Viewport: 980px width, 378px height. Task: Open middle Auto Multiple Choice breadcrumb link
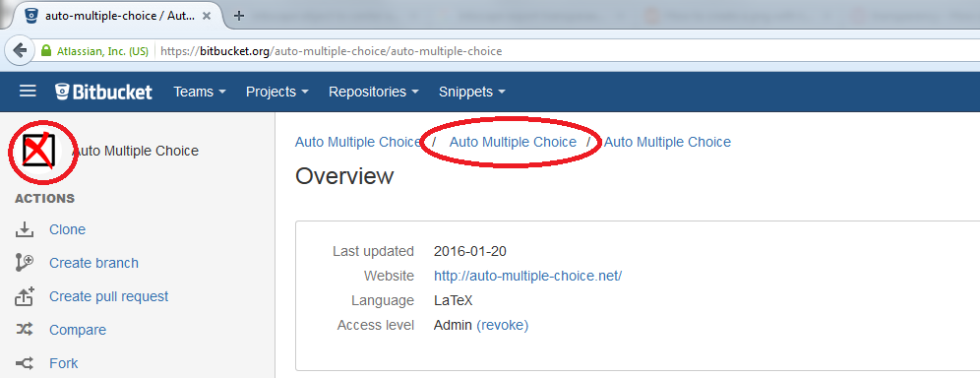(513, 142)
